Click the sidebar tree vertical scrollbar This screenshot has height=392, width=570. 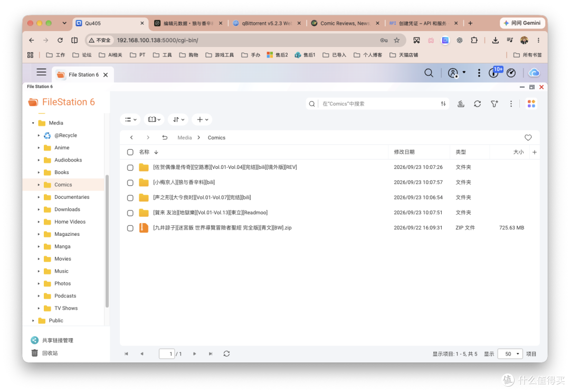107,241
